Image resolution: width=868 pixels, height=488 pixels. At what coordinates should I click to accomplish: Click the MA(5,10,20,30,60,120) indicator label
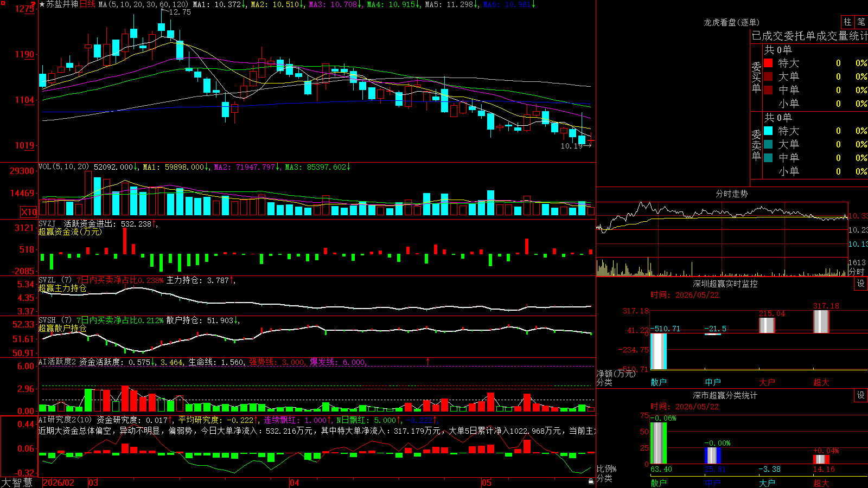click(x=143, y=4)
